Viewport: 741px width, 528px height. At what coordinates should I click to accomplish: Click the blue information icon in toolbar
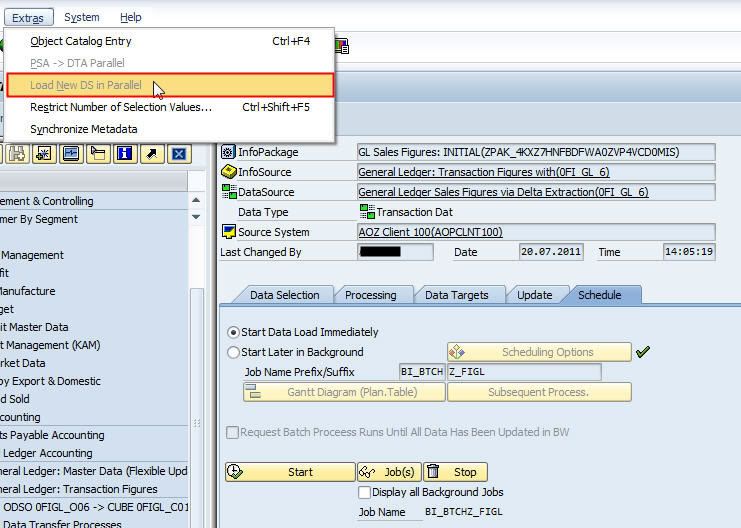coord(125,153)
